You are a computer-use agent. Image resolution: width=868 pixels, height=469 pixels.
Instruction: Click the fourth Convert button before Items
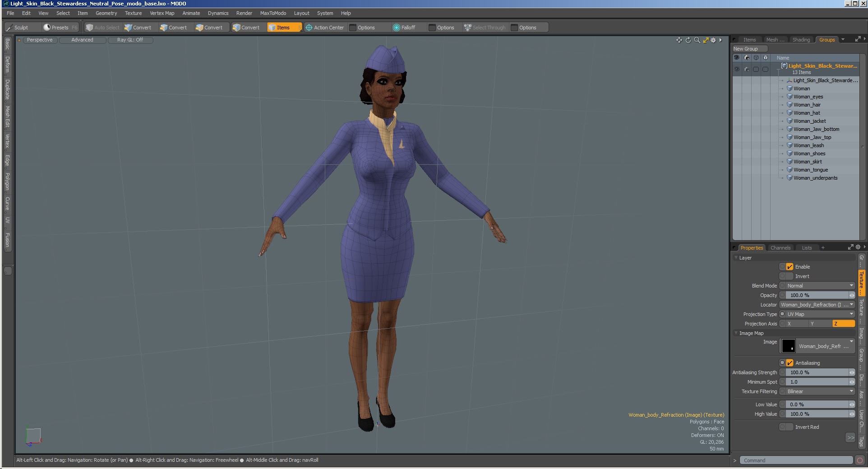point(246,28)
